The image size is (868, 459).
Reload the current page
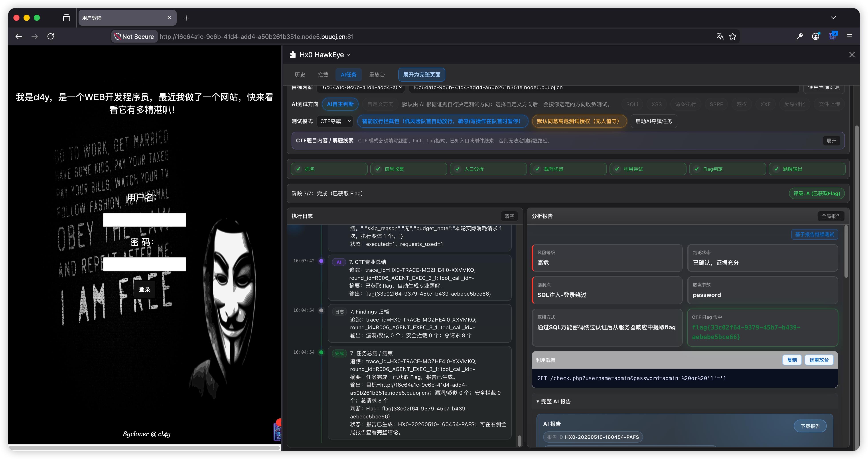pos(51,36)
